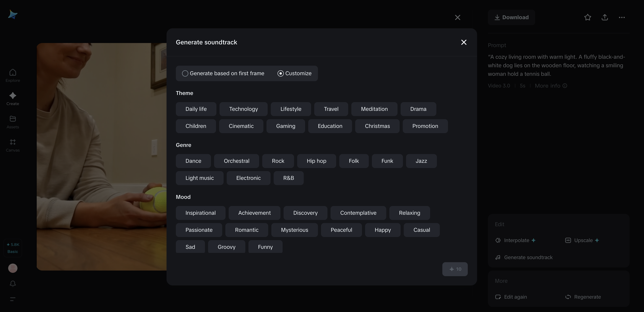
Task: Select Generate based on first frame option
Action: click(x=185, y=73)
